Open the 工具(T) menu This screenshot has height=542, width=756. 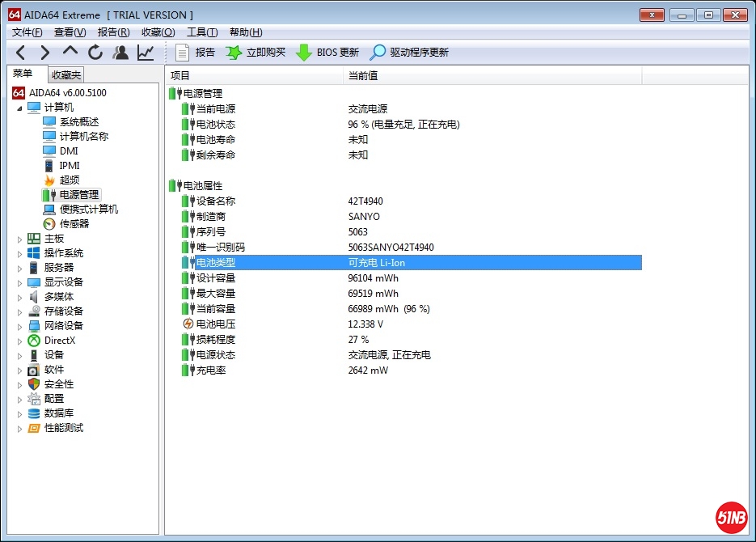point(201,32)
